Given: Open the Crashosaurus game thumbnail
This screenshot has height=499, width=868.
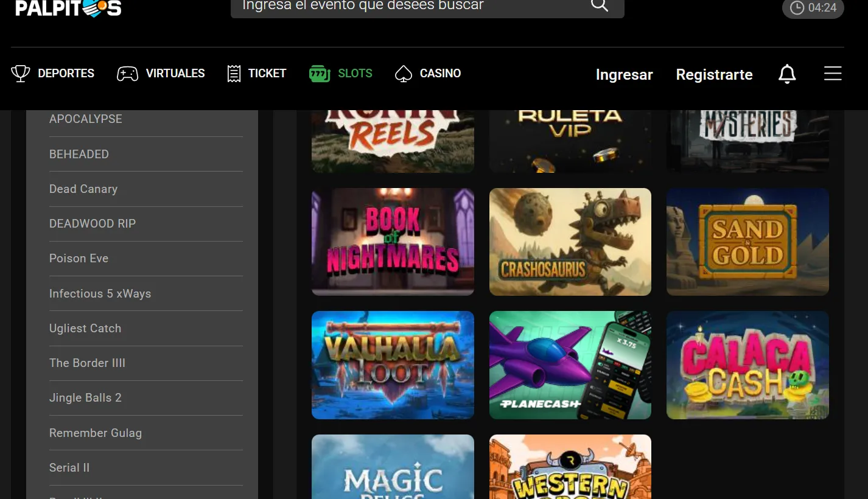Looking at the screenshot, I should 570,242.
